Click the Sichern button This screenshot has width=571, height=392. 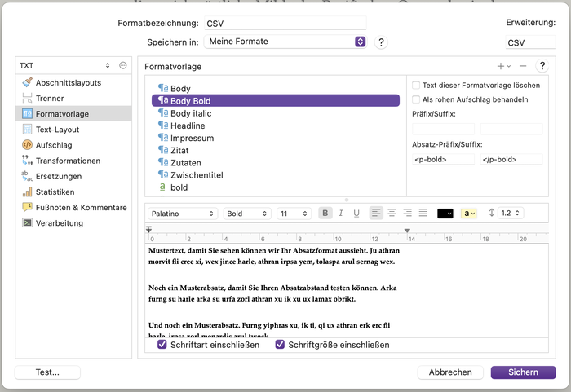[x=523, y=372]
